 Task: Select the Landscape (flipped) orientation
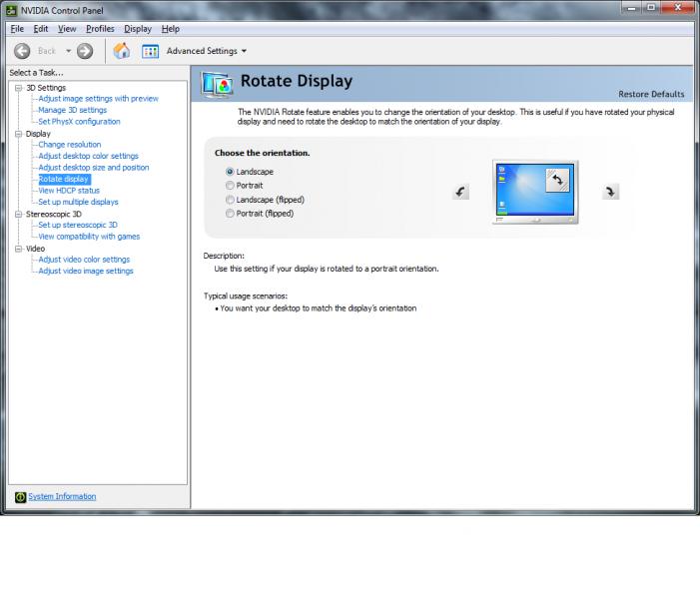point(232,200)
